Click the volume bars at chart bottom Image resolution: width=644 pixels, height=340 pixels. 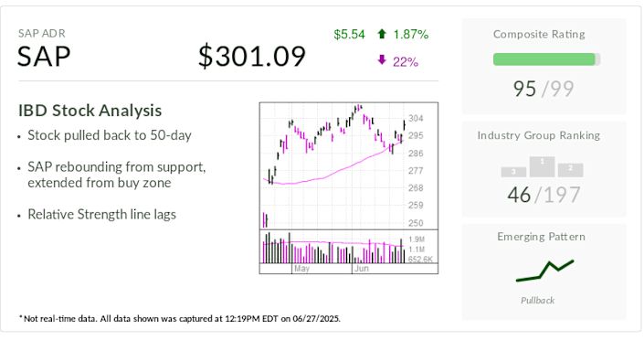tap(333, 248)
